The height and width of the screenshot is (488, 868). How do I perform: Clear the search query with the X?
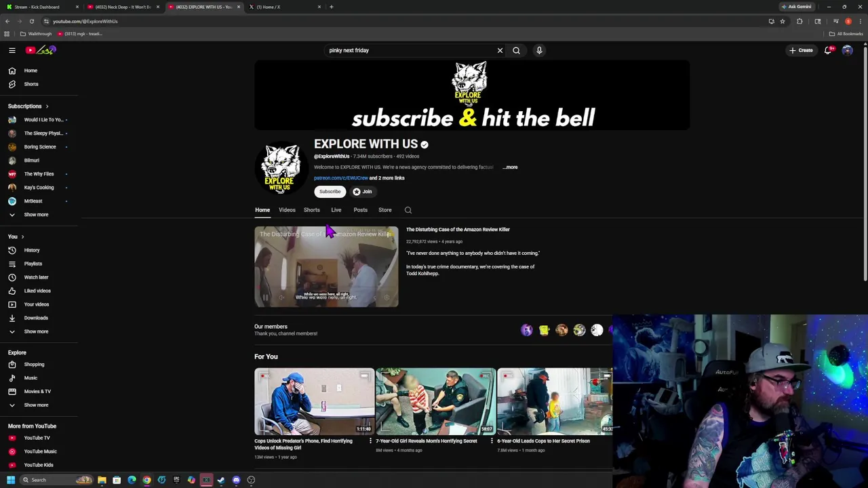point(500,50)
